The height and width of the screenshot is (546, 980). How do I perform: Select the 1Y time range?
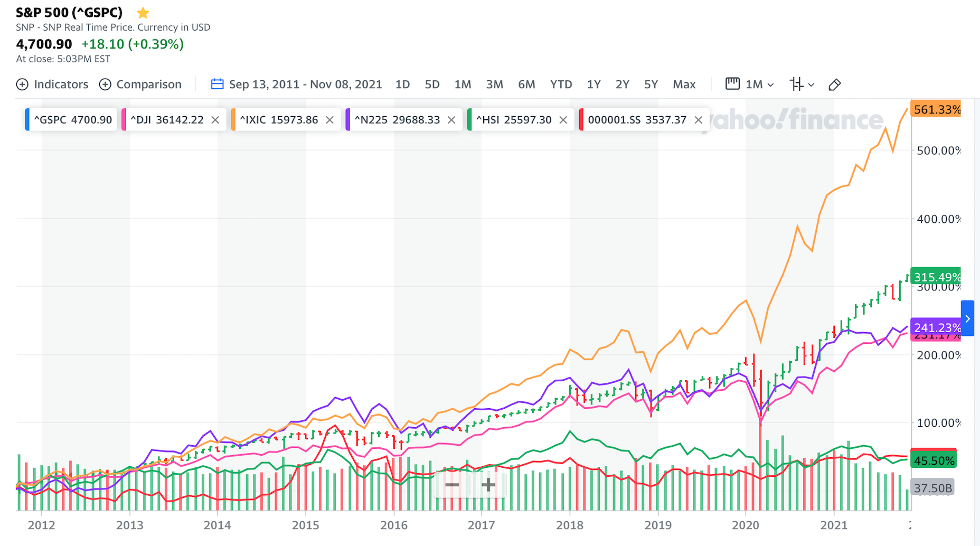pyautogui.click(x=594, y=84)
